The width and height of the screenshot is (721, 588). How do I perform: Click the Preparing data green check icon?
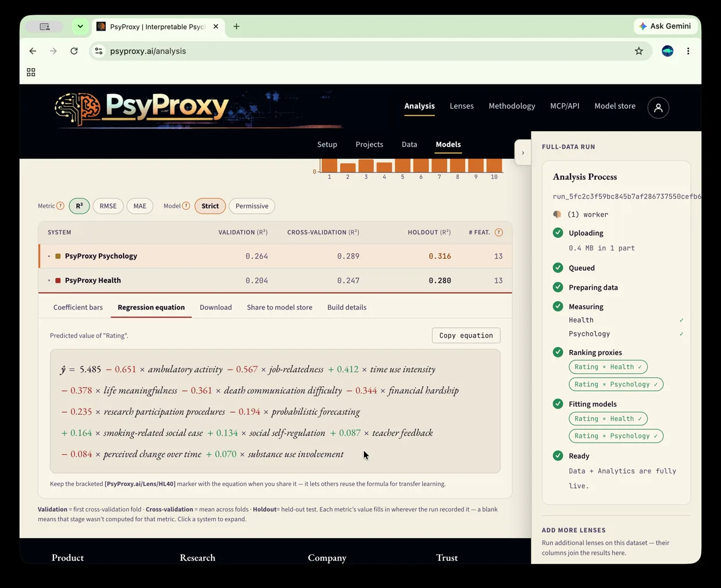click(x=558, y=287)
